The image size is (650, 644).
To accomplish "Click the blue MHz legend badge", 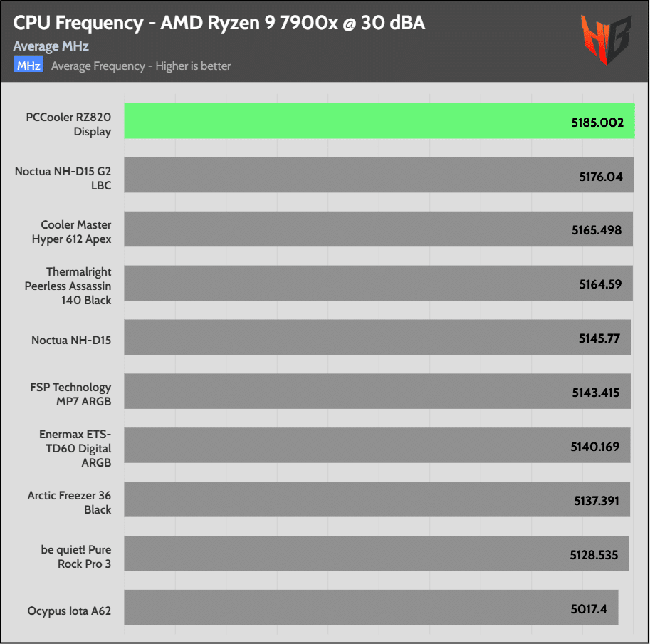I will 28,66.
